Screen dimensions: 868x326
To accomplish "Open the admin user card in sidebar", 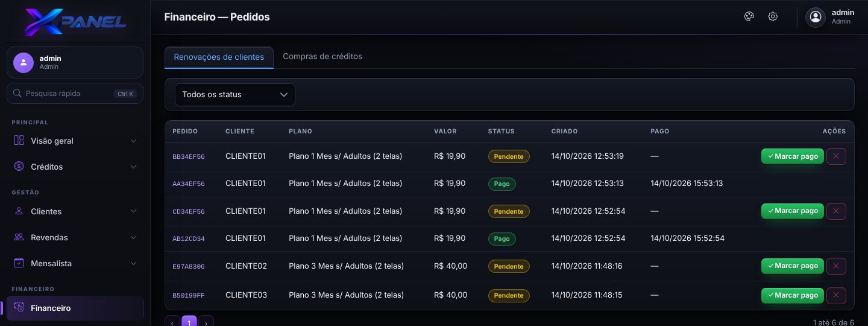I will click(75, 63).
